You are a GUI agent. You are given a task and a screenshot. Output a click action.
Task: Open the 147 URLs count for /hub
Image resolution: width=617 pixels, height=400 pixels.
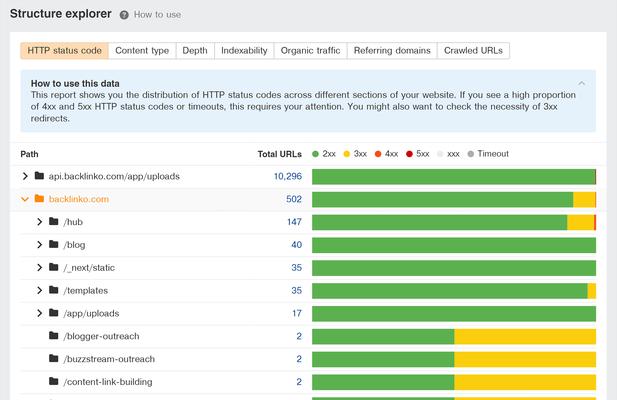click(x=294, y=222)
